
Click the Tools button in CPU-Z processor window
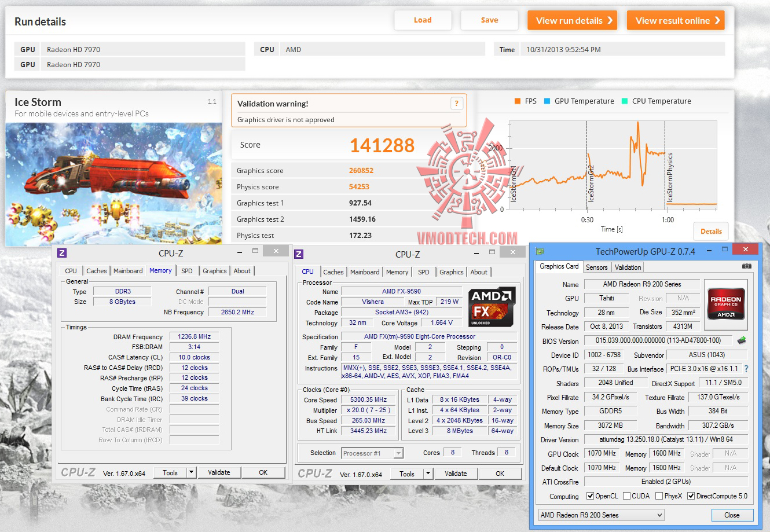coord(407,474)
